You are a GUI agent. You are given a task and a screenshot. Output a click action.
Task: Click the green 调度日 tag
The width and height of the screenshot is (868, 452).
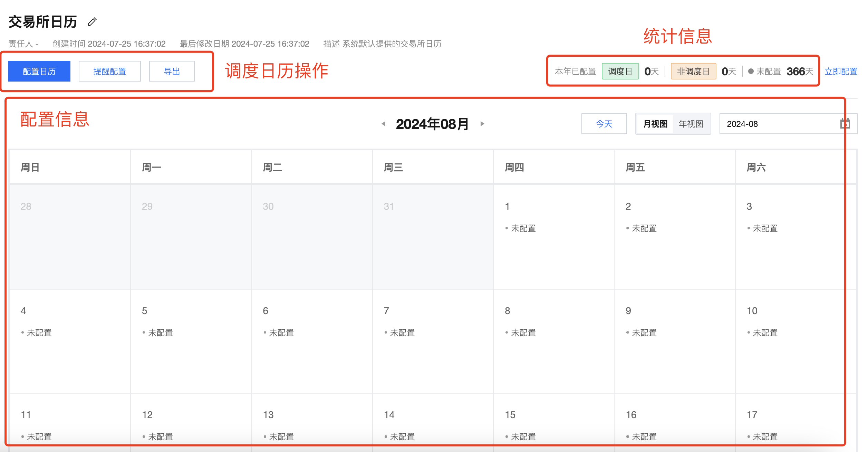(x=620, y=72)
